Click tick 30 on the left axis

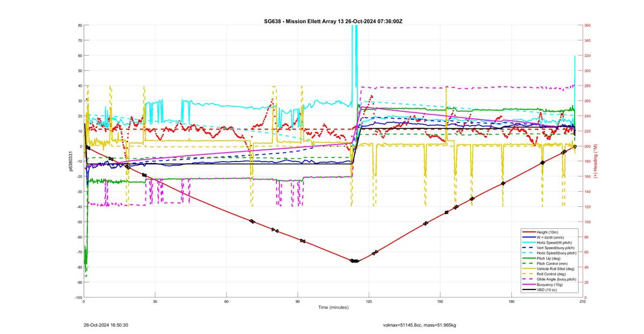tap(80, 101)
